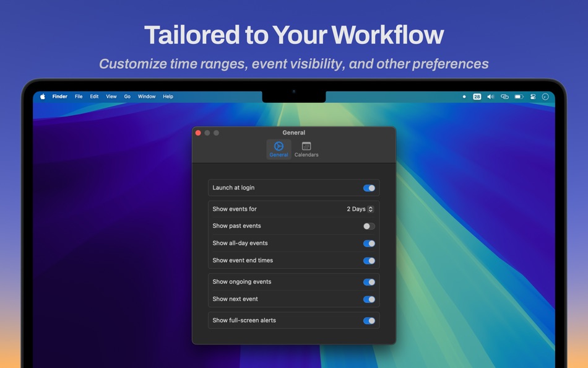The image size is (588, 368).
Task: Disable Show full-screen alerts
Action: 369,321
